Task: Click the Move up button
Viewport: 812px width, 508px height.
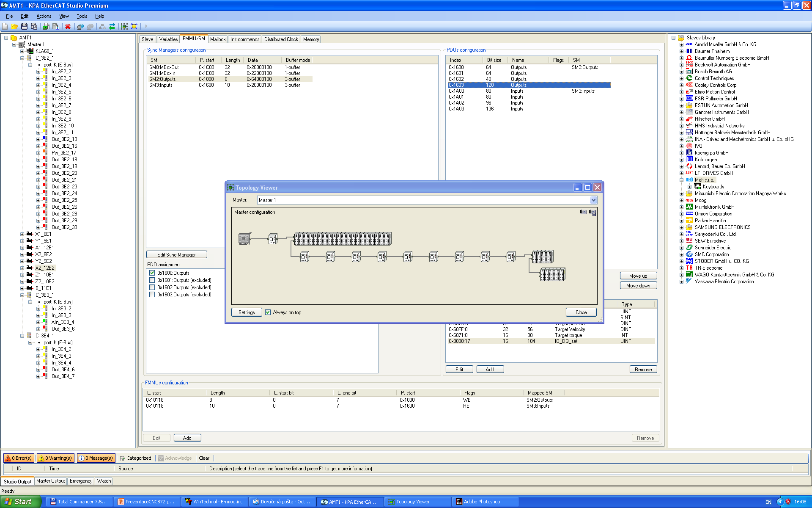Action: [638, 276]
